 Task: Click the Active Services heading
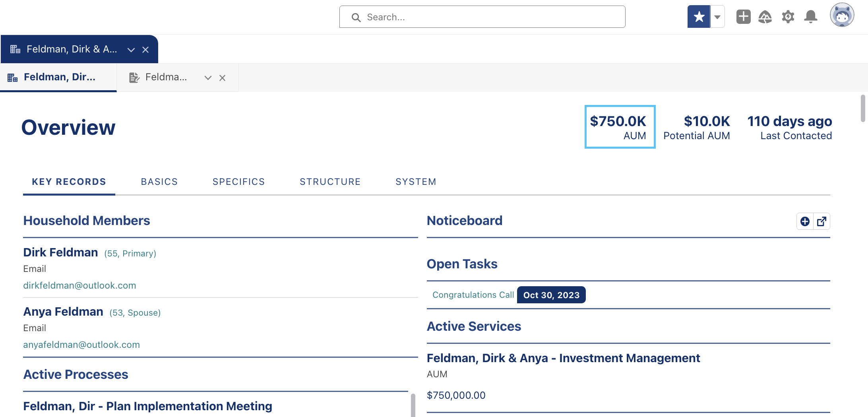(x=474, y=326)
